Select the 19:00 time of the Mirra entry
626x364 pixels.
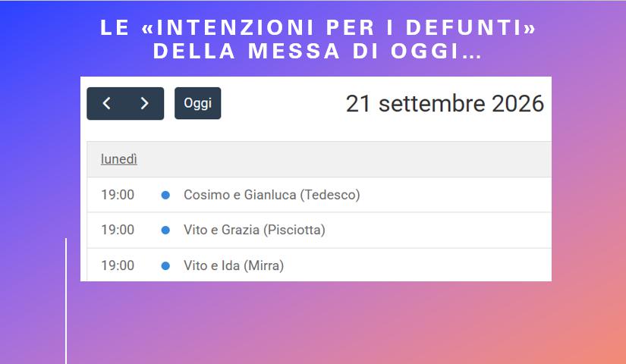pos(118,265)
